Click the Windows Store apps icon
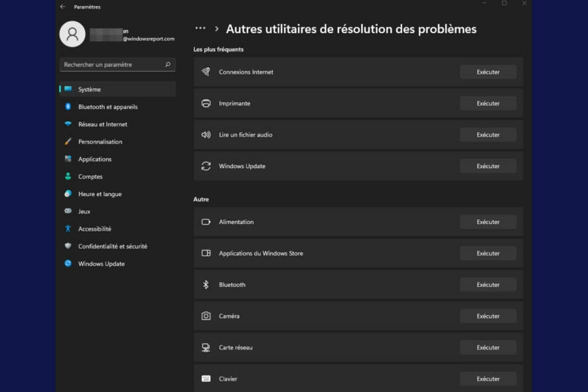The height and width of the screenshot is (392, 588). [x=206, y=253]
